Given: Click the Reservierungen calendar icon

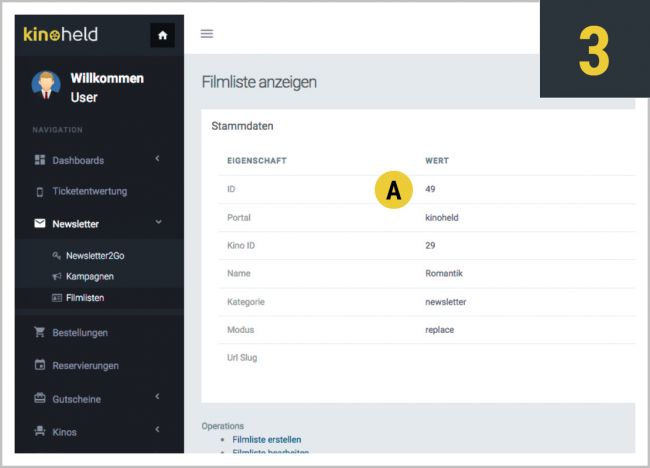Looking at the screenshot, I should click(40, 366).
